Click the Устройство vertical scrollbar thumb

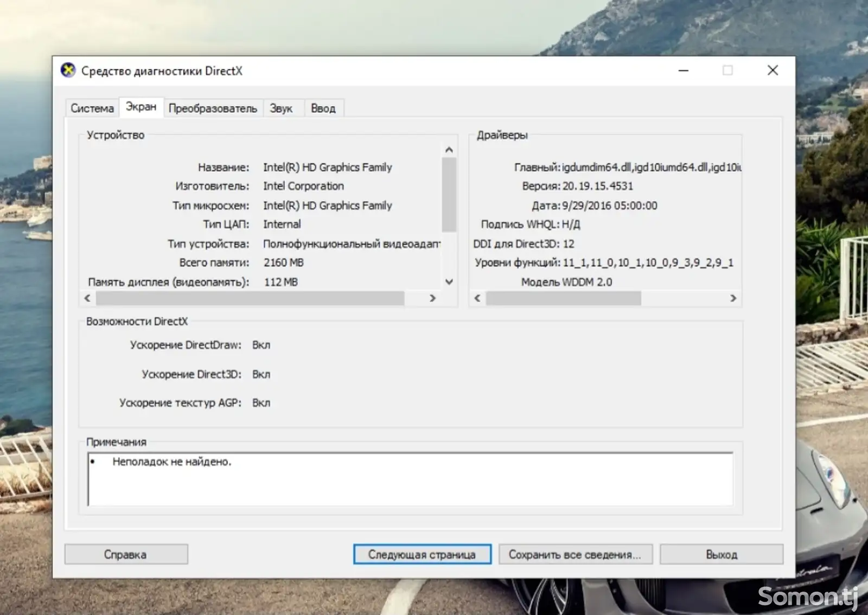[x=449, y=194]
